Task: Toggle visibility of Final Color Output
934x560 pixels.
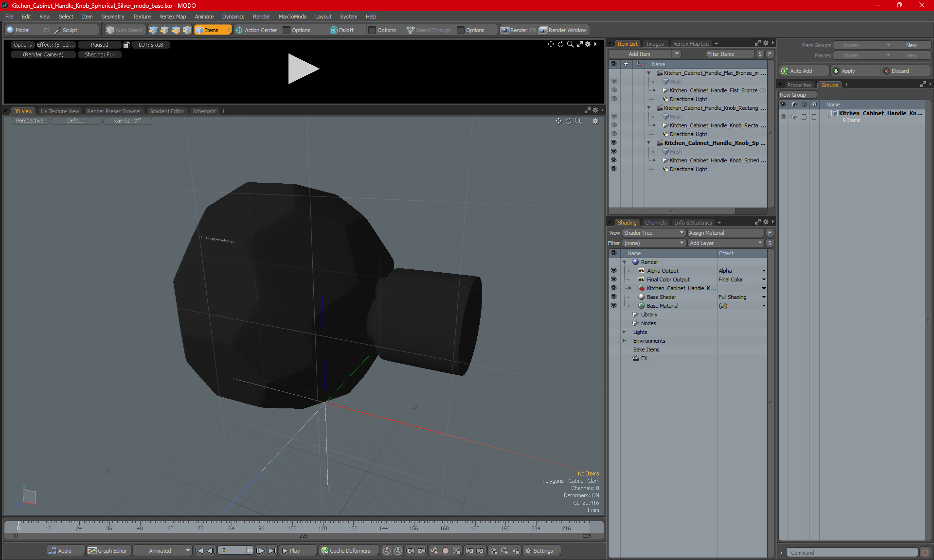Action: [614, 279]
